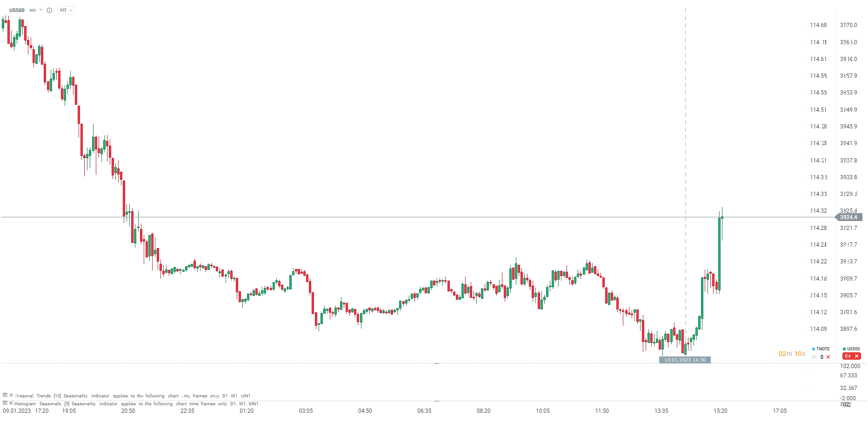Click the US500 green color square
The width and height of the screenshot is (868, 423).
tap(844, 349)
